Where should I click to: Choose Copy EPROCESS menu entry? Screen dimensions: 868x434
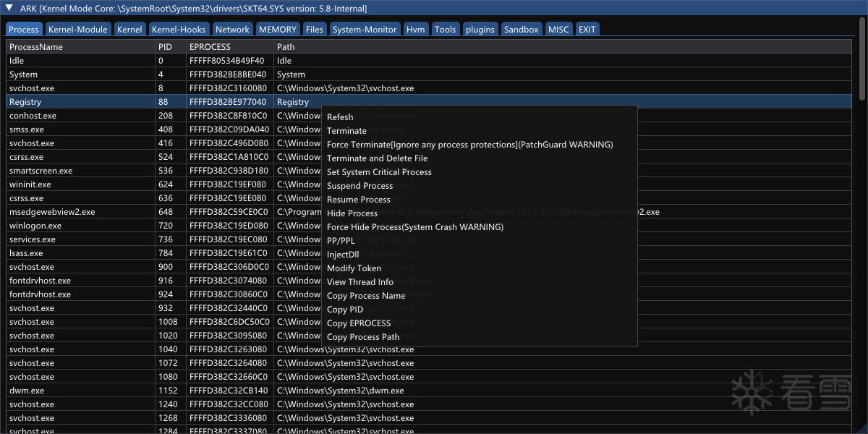(x=479, y=323)
